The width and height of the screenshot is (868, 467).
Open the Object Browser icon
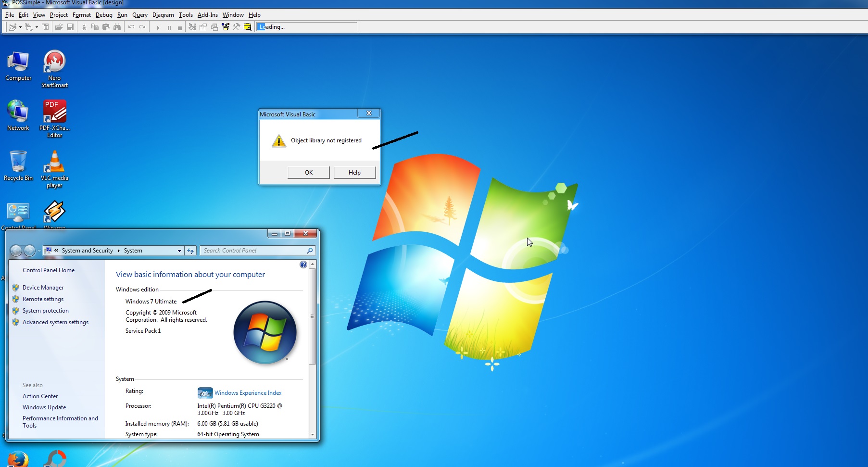[x=226, y=27]
